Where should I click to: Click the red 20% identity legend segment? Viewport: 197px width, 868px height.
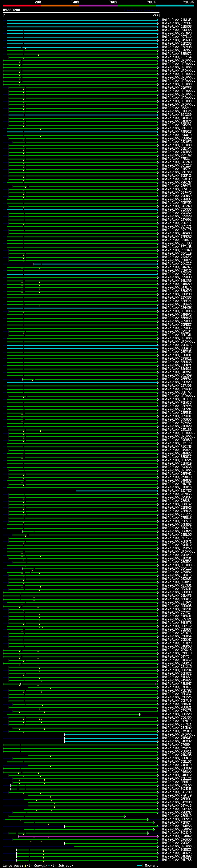coord(22,6)
